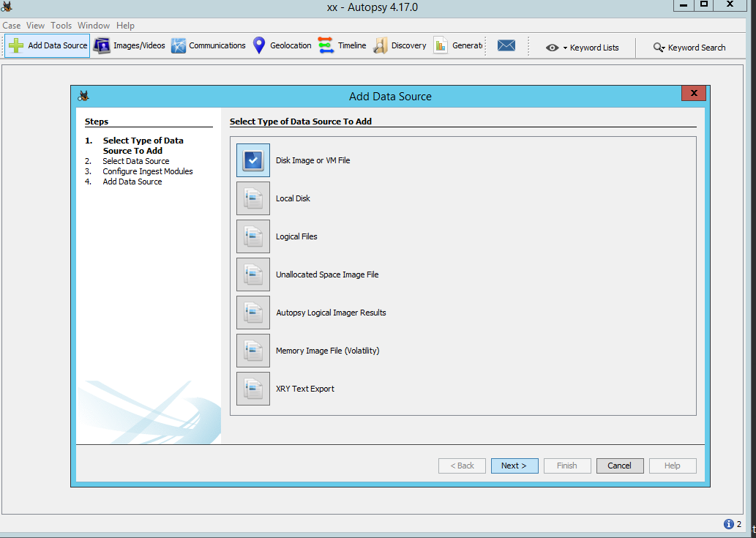Open the Case menu
This screenshot has height=538, width=756.
click(x=12, y=26)
